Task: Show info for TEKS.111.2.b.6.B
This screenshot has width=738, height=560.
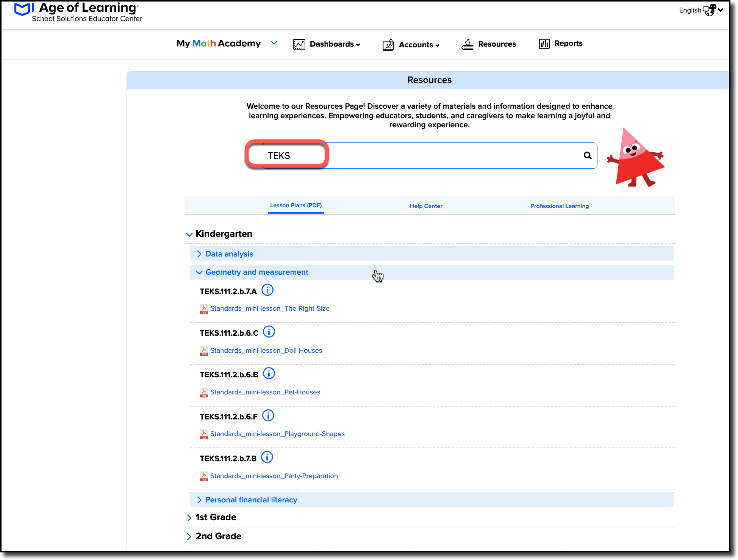Action: click(x=269, y=374)
